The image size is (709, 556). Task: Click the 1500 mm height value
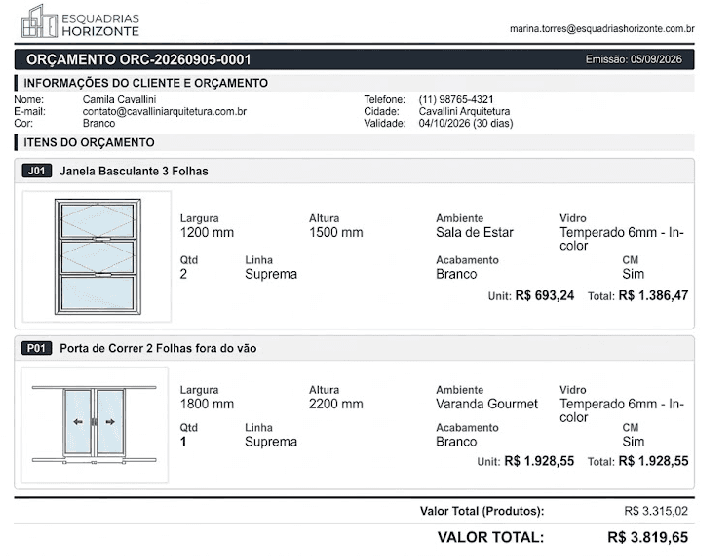tap(336, 232)
